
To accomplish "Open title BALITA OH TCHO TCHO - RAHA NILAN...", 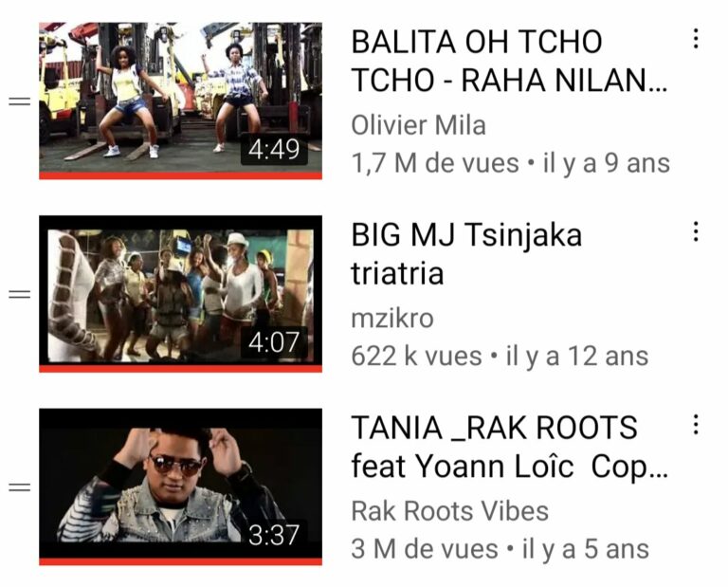I will [509, 61].
